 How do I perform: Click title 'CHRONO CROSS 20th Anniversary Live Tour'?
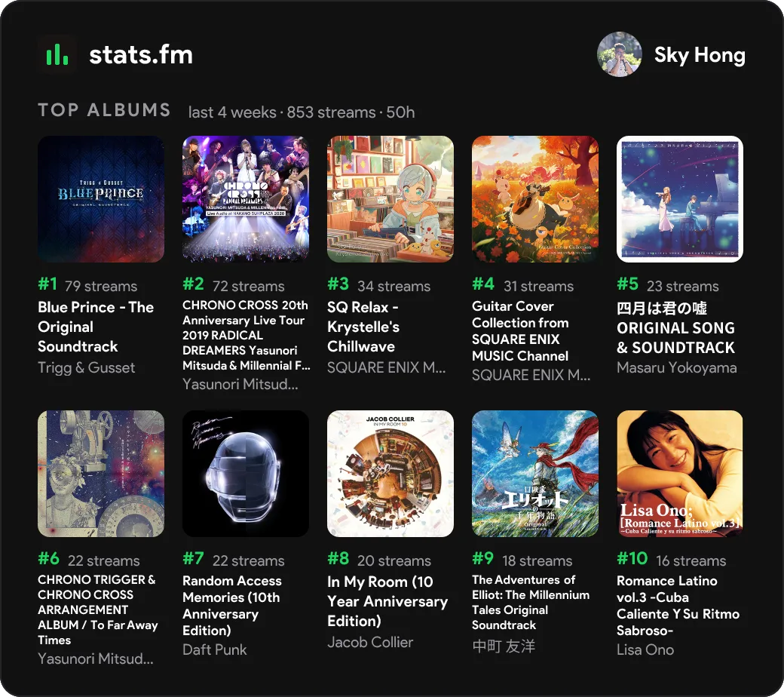click(x=247, y=335)
